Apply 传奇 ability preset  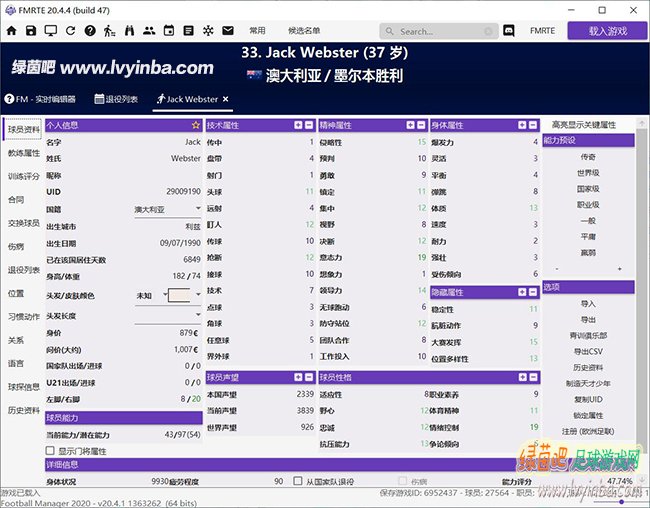coord(588,157)
